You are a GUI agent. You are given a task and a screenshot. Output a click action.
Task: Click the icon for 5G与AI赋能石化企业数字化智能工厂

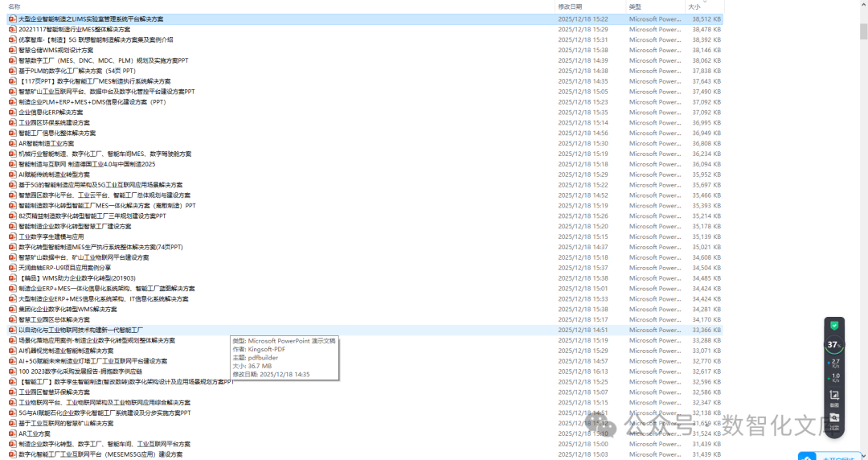click(13, 413)
